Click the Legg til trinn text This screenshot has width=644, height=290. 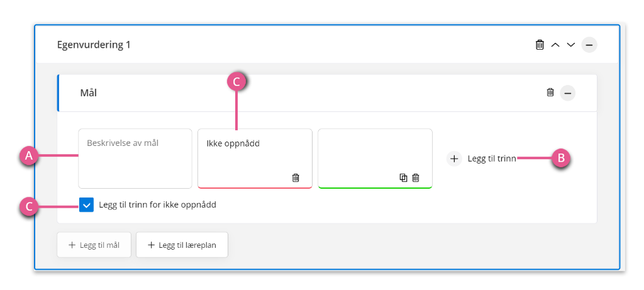492,159
